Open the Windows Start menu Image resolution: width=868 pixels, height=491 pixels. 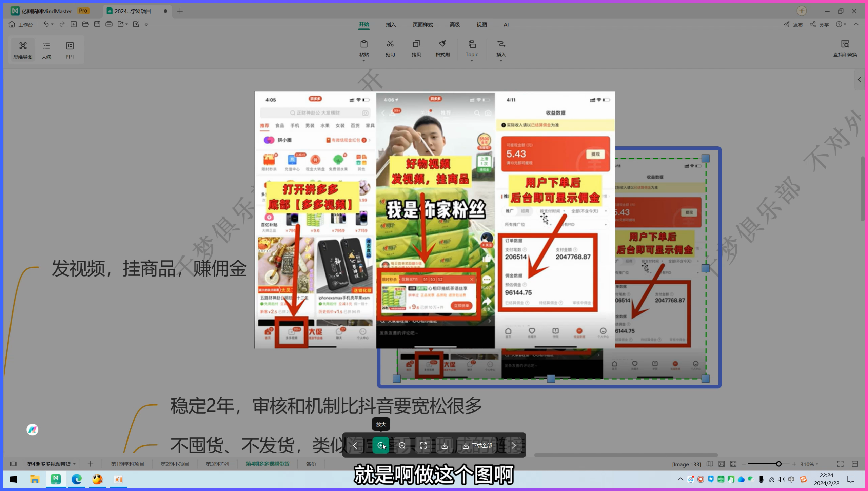(x=14, y=479)
